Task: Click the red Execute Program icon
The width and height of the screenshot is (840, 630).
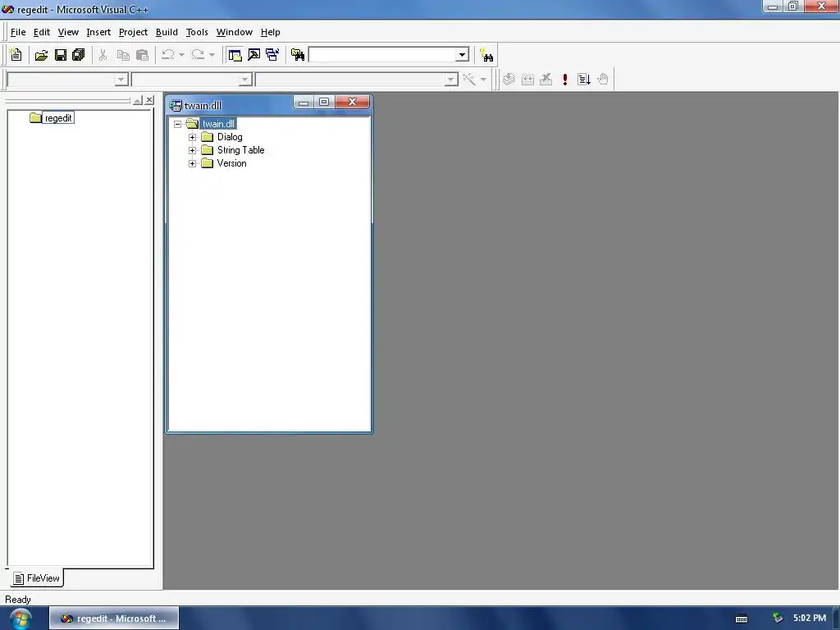Action: pyautogui.click(x=565, y=80)
